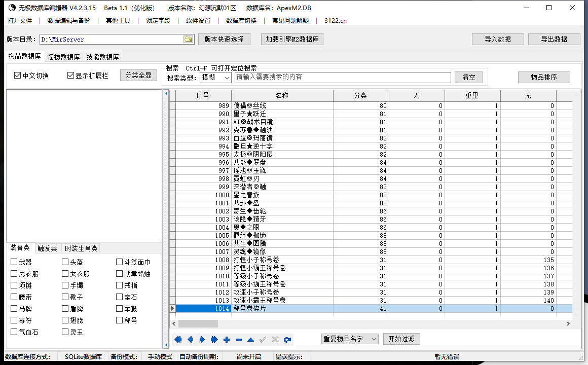The image size is (588, 365).
Task: Switch to the 怪物数据库 tab
Action: point(64,57)
